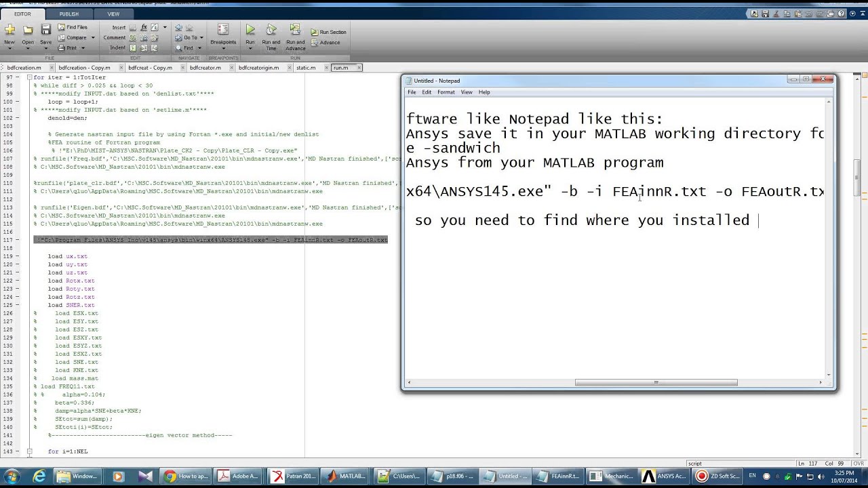Open the Windows Start button
868x488 pixels.
(12, 476)
